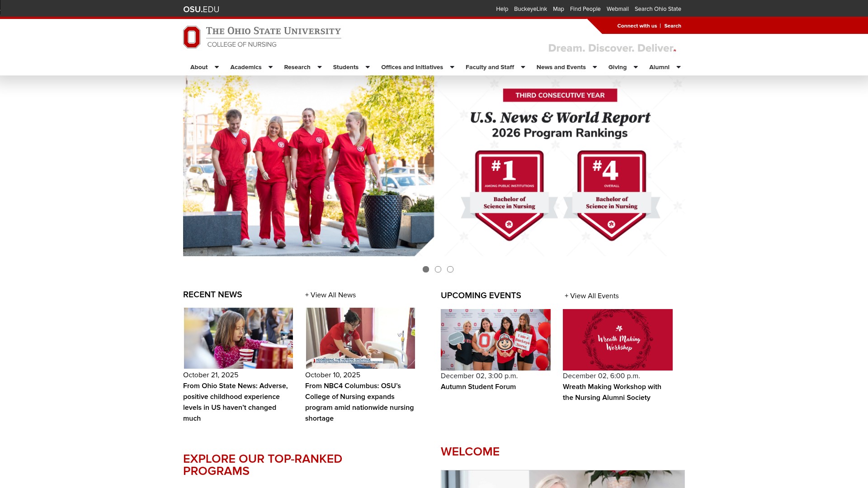Viewport: 868px width, 488px height.
Task: Read the NBC4 Columbus nursing program article
Action: click(359, 402)
